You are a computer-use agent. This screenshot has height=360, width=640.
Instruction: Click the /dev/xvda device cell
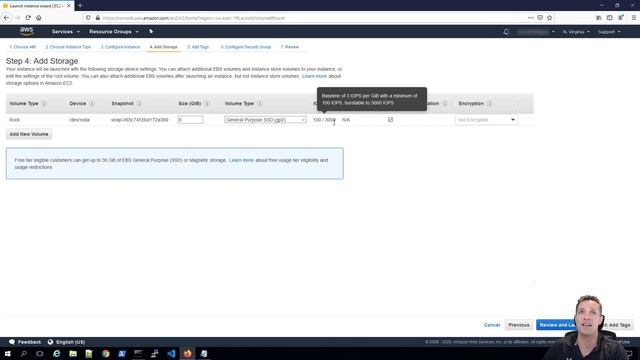tap(80, 120)
